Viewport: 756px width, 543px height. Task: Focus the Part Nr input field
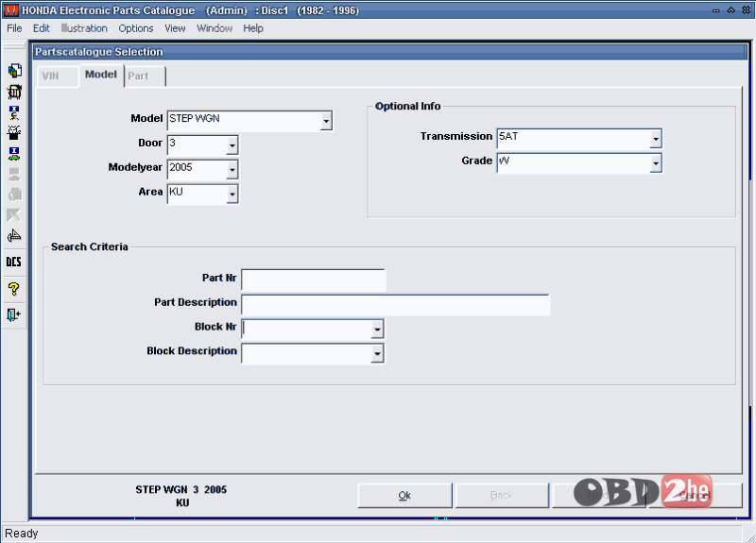pos(314,280)
